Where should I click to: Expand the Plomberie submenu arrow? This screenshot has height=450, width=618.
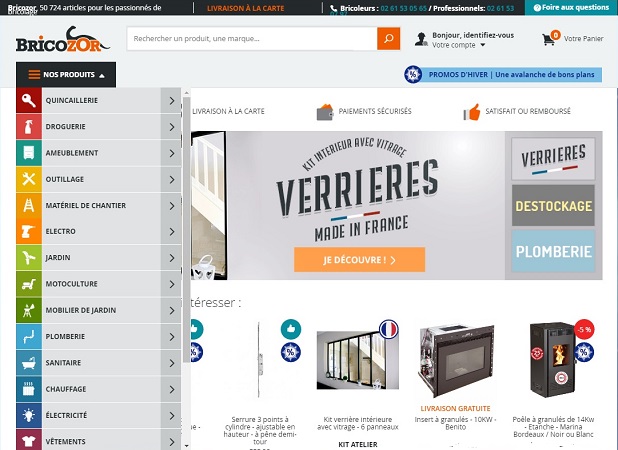tap(171, 337)
